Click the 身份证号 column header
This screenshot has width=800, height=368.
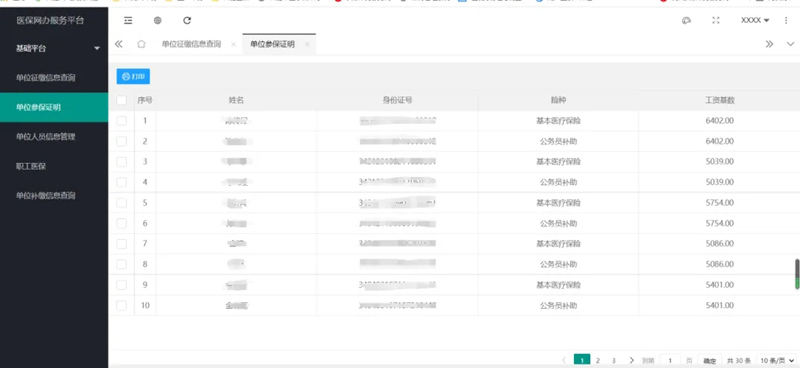[397, 101]
